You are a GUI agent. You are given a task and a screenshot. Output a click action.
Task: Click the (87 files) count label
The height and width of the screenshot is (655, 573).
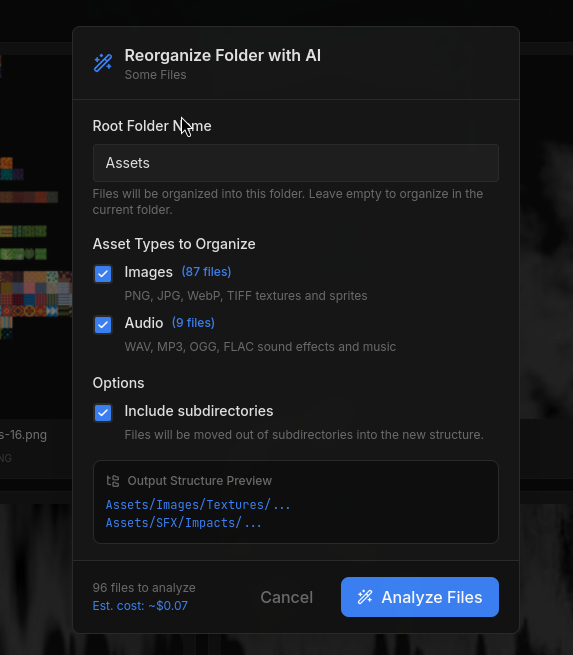pos(206,272)
